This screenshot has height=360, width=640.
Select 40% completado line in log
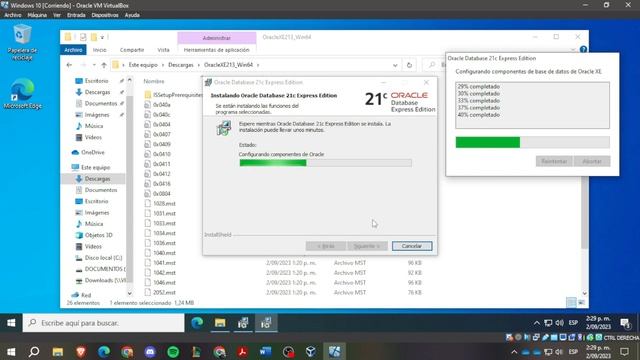point(478,115)
